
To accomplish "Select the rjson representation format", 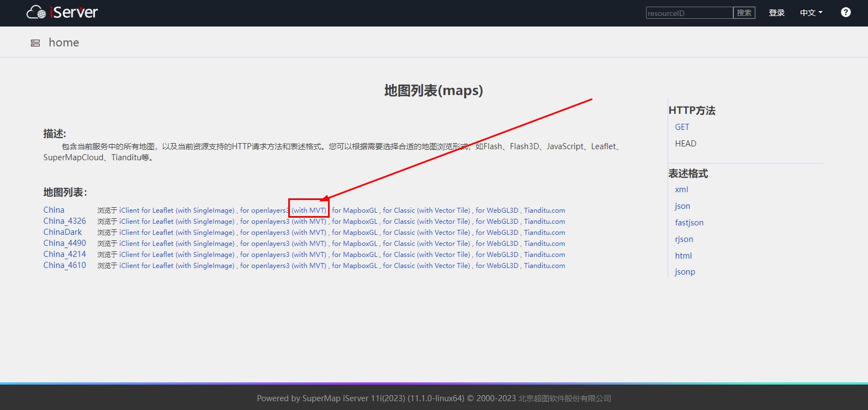I will (684, 239).
